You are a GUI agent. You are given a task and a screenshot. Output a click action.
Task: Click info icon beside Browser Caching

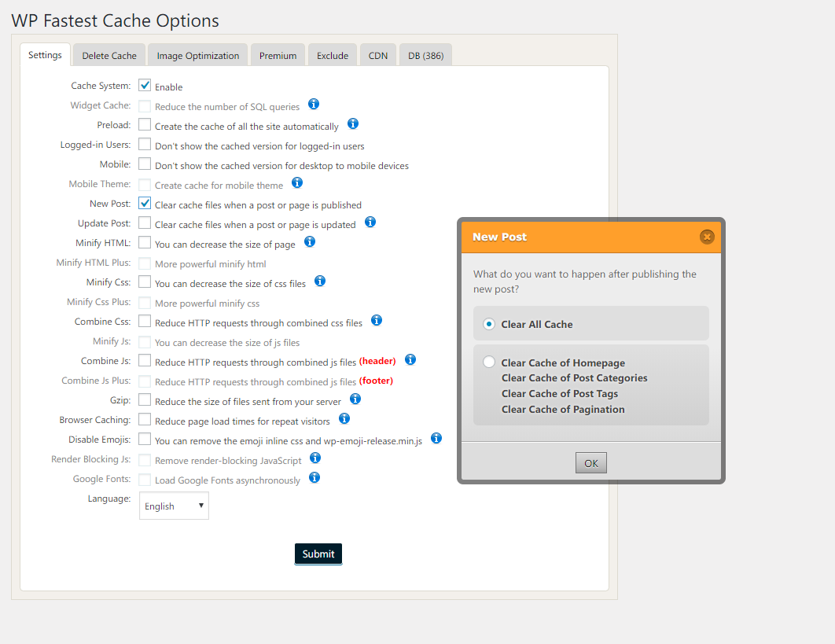pyautogui.click(x=344, y=418)
